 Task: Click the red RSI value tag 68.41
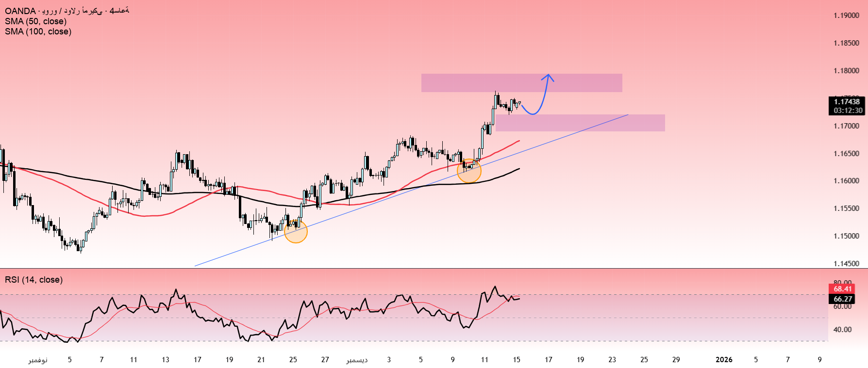843,289
